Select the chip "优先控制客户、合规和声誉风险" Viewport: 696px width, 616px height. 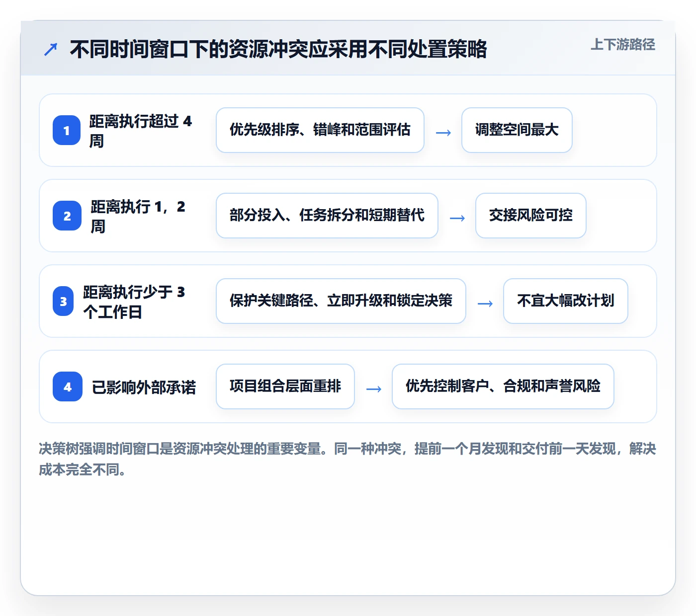pyautogui.click(x=503, y=386)
